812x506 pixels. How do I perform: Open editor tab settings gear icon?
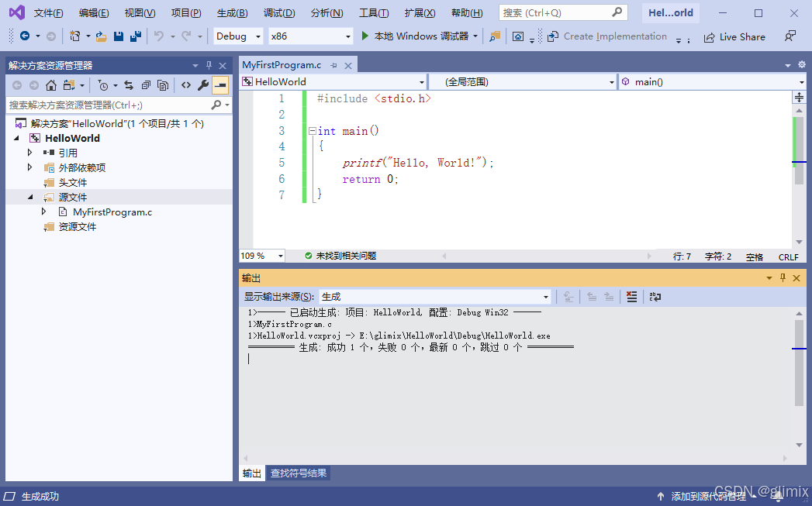coord(802,64)
